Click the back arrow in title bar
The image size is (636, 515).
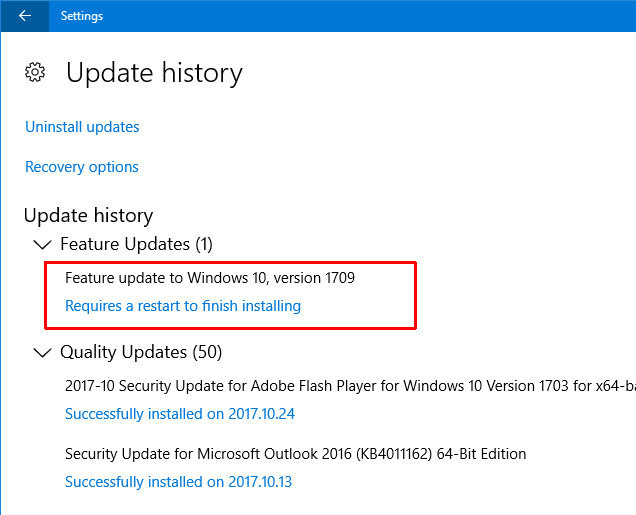click(25, 16)
